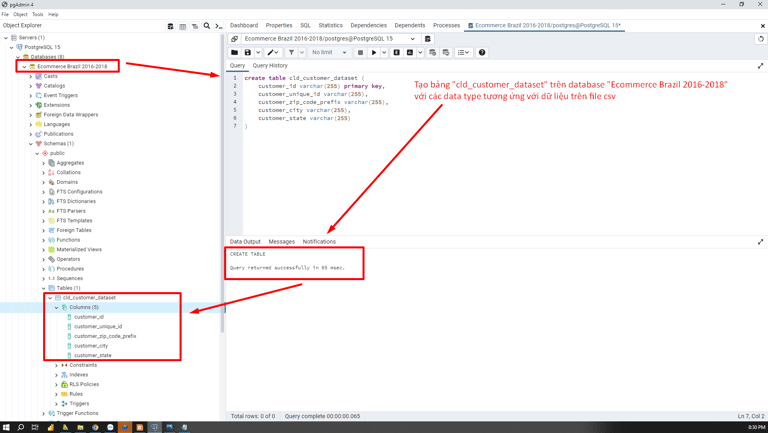The width and height of the screenshot is (768, 433).
Task: Open Search Objects magnifier icon
Action: point(207,26)
